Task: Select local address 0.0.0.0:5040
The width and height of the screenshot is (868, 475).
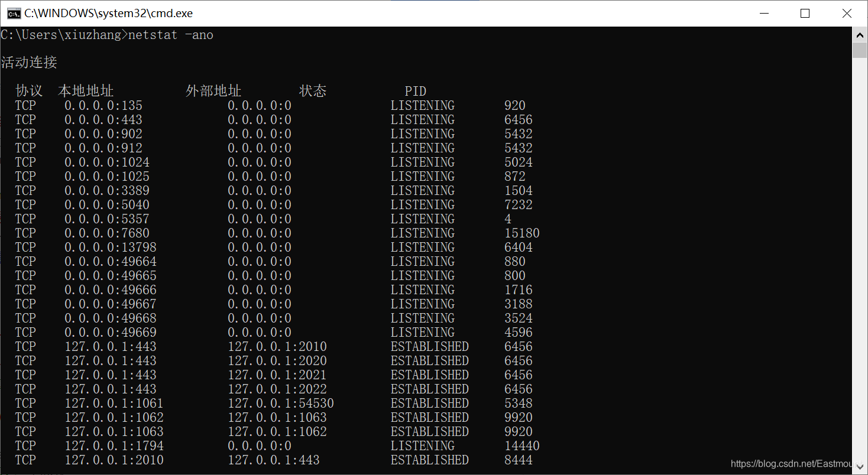Action: (107, 205)
